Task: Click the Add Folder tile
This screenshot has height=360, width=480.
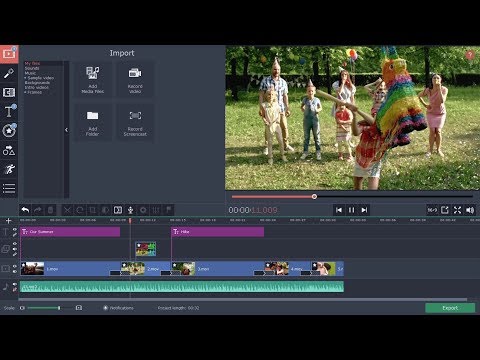Action: tap(93, 123)
